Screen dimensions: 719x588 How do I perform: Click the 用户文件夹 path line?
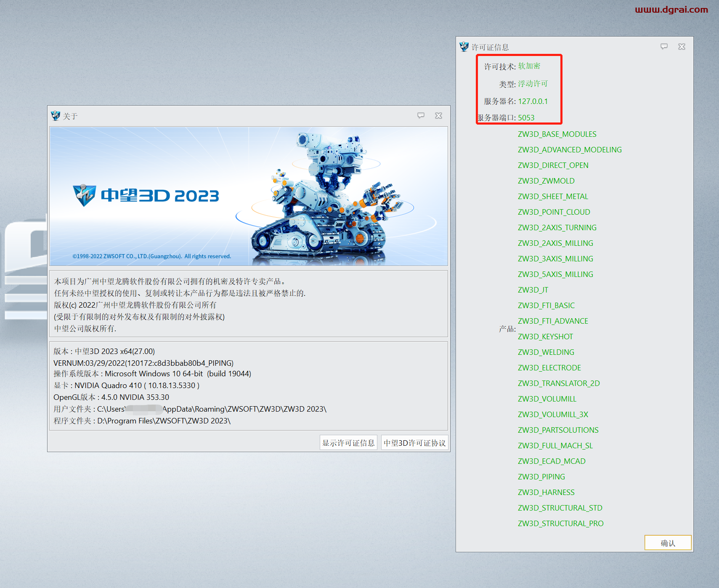click(x=190, y=409)
